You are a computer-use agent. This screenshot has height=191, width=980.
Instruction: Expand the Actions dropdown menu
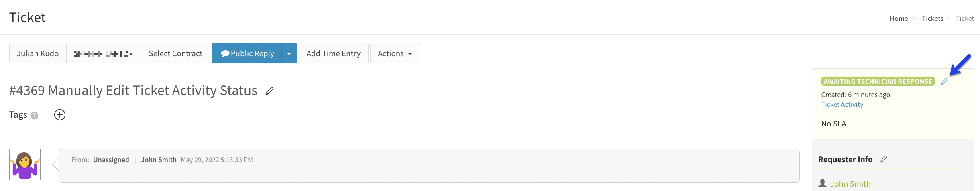(x=395, y=53)
